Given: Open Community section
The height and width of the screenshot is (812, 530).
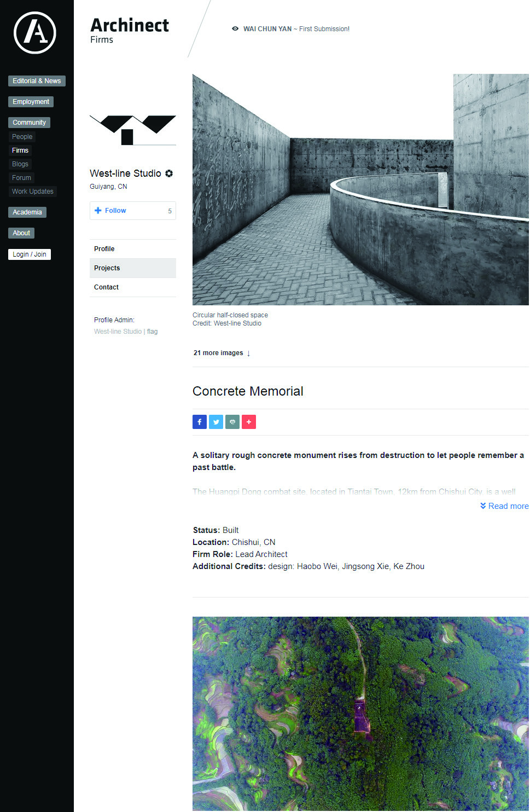Looking at the screenshot, I should coord(29,123).
